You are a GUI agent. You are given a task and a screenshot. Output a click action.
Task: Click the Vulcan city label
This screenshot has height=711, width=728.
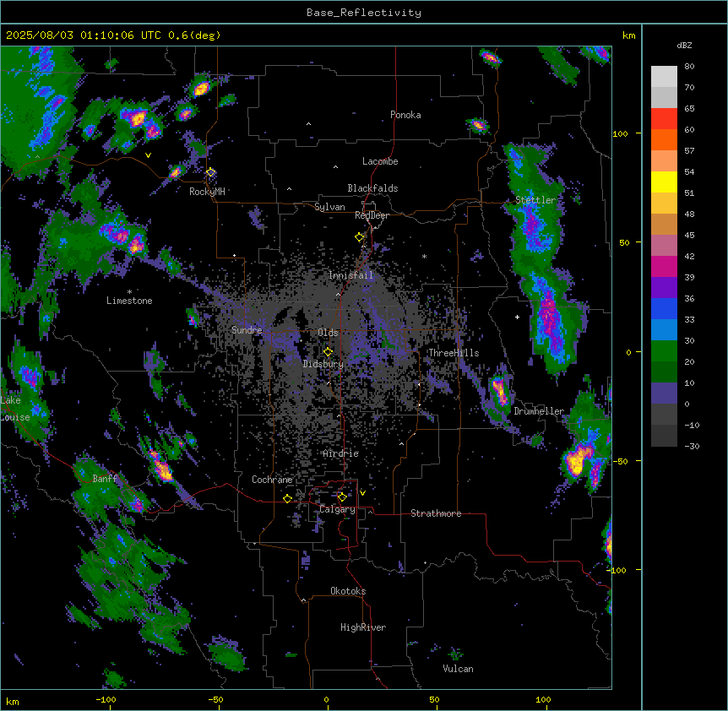[x=459, y=669]
